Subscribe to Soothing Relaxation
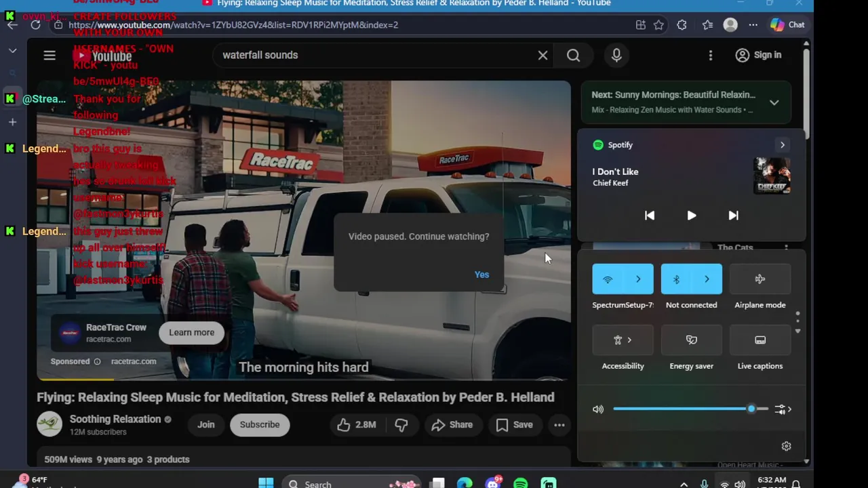 pyautogui.click(x=259, y=425)
